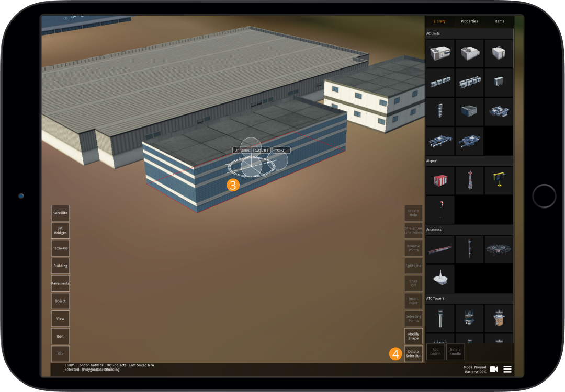Select the yellow crane icon in the Airport library
This screenshot has width=565, height=392.
pos(499,180)
